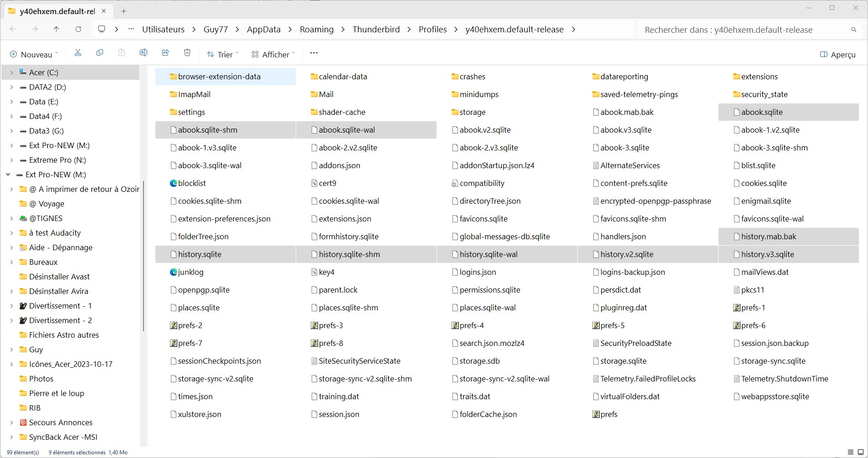Click Profiles in the address breadcrumb
868x458 pixels.
click(x=432, y=29)
